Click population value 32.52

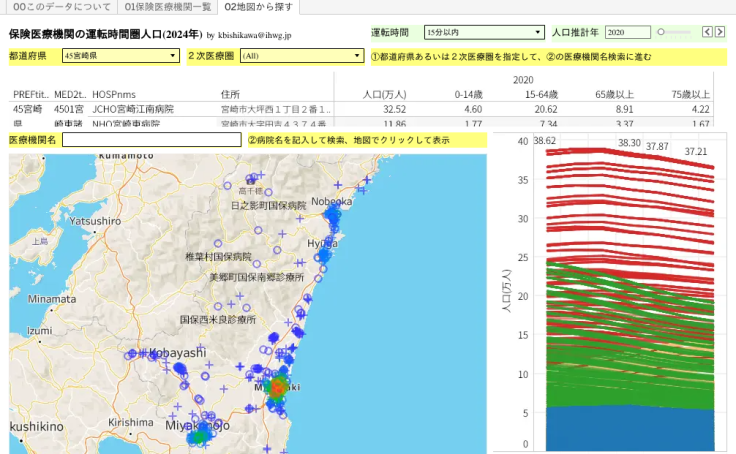(394, 109)
